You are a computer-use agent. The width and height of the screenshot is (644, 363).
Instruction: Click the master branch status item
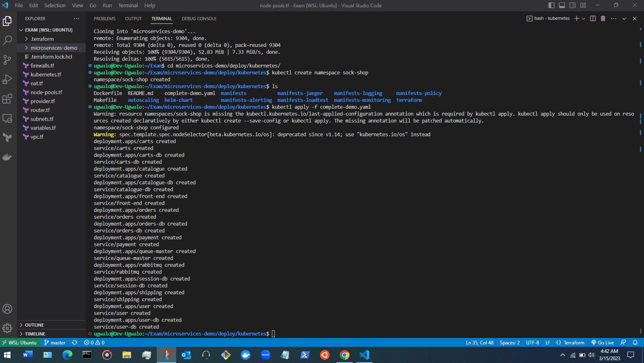point(55,342)
